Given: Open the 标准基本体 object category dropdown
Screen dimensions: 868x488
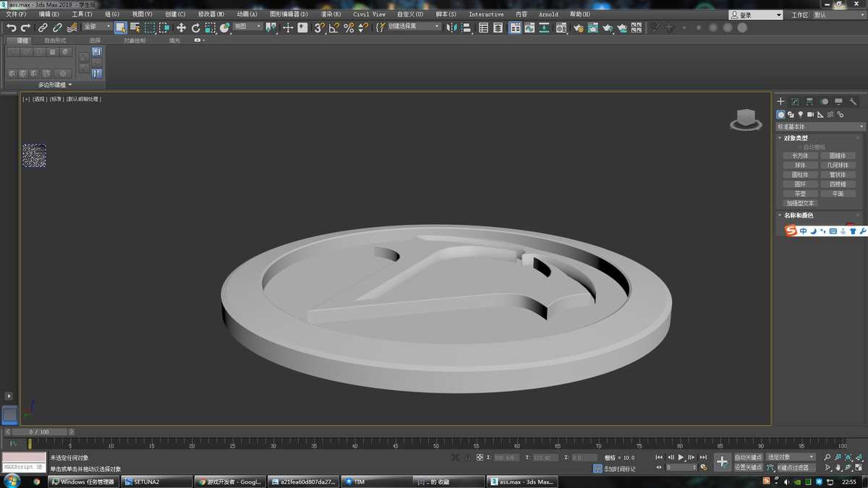Looking at the screenshot, I should tap(820, 127).
